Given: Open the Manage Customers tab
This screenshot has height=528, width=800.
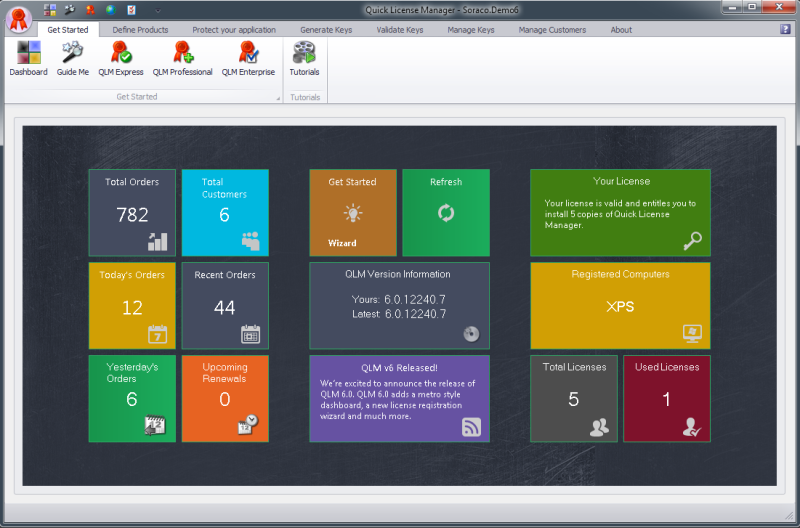Looking at the screenshot, I should point(552,30).
